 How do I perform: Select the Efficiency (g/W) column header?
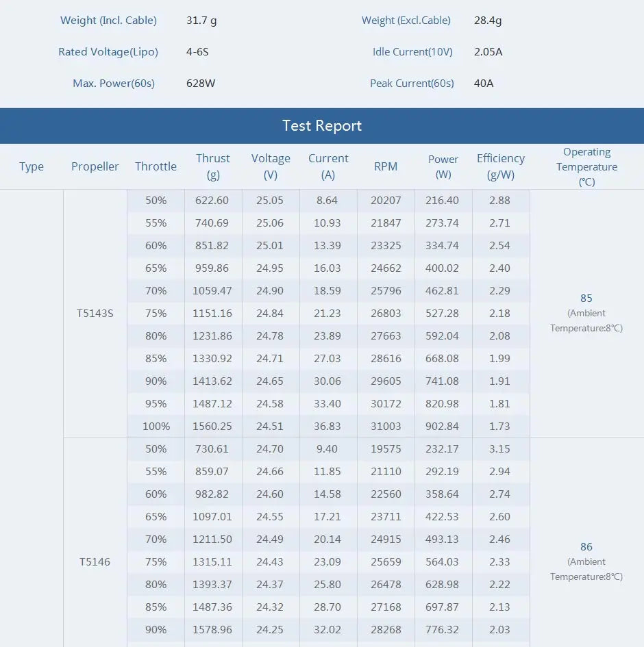coord(501,166)
